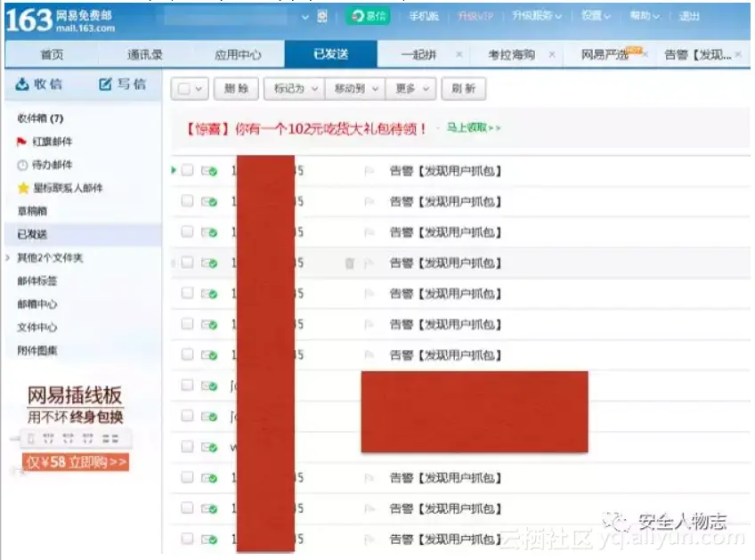This screenshot has height=560, width=755.
Task: Close the 告警【发现... tab
Action: (x=738, y=54)
